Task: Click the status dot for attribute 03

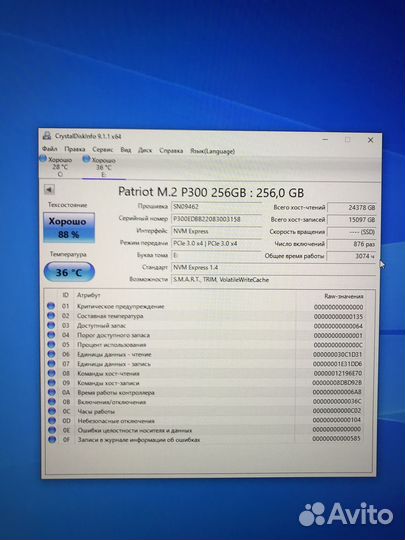Action: [51, 325]
